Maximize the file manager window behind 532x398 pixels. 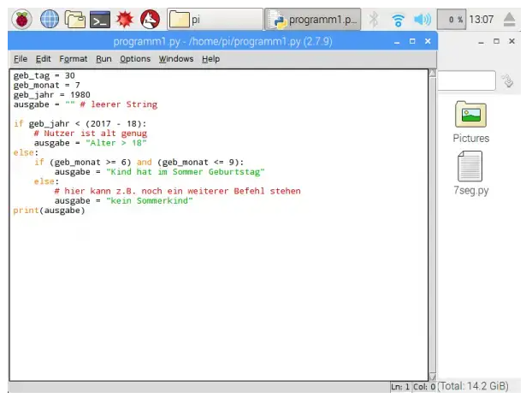(x=496, y=41)
